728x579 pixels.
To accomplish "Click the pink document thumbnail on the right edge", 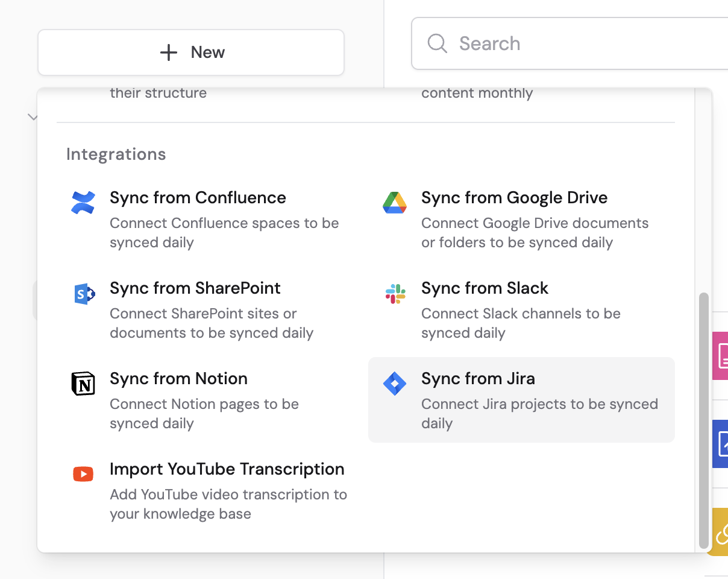I will point(721,356).
